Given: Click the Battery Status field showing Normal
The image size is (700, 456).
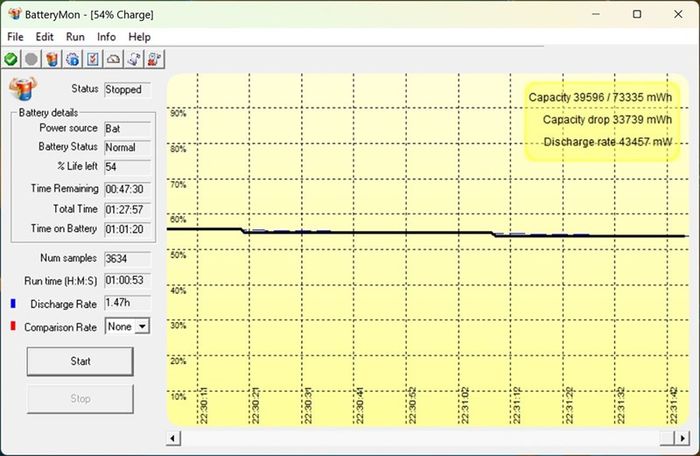Looking at the screenshot, I should pyautogui.click(x=127, y=147).
